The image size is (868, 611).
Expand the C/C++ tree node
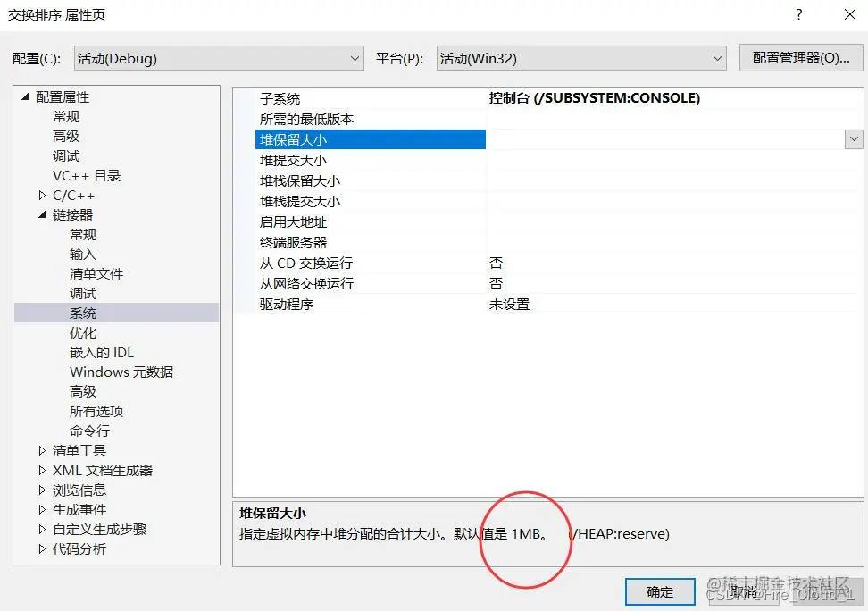pos(40,195)
